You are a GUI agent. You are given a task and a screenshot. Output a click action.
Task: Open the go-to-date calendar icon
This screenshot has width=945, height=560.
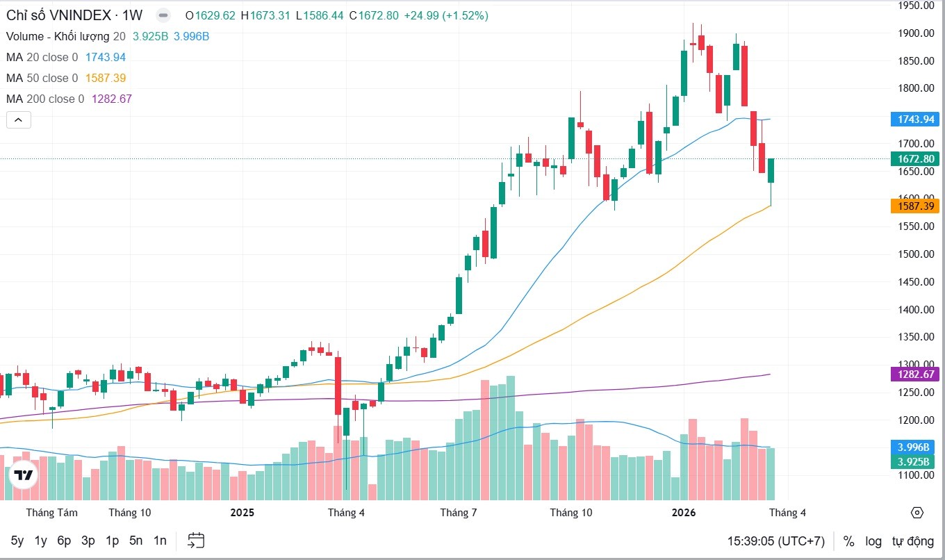(x=197, y=541)
